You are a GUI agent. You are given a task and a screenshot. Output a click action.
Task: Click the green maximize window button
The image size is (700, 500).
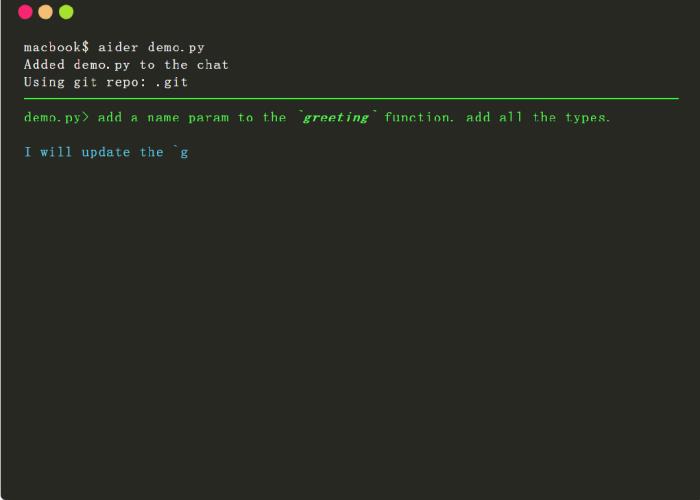pos(66,12)
